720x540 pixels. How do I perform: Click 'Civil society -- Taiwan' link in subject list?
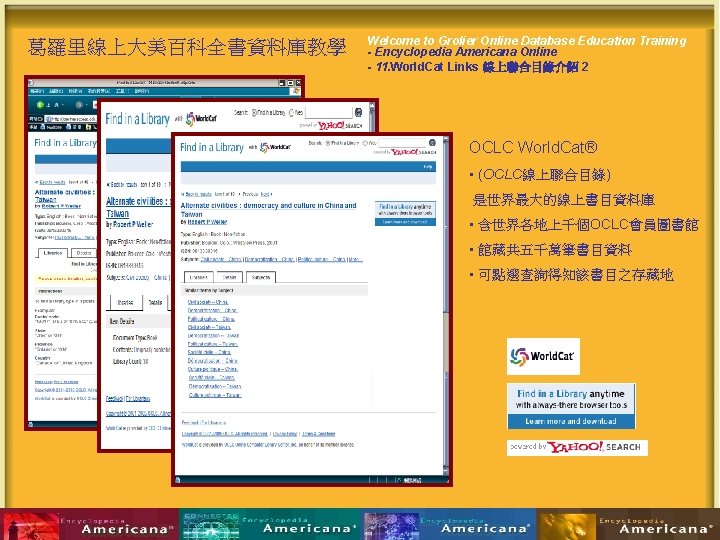(x=209, y=327)
